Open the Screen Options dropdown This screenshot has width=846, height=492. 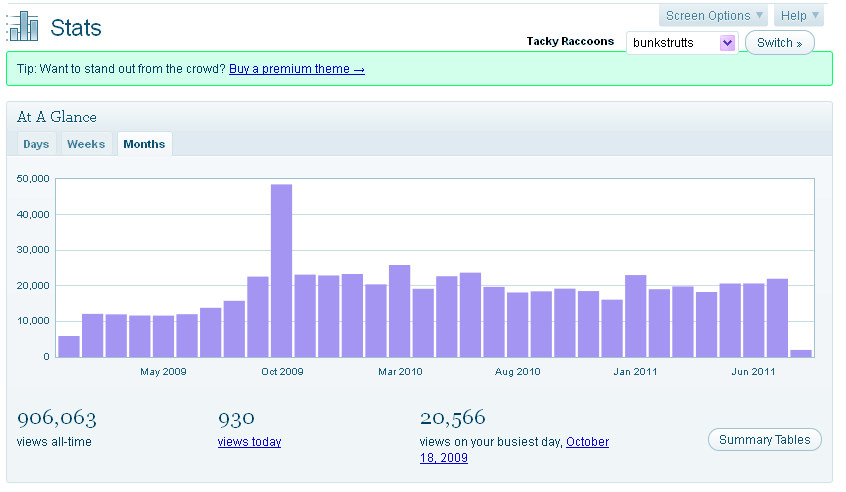714,16
